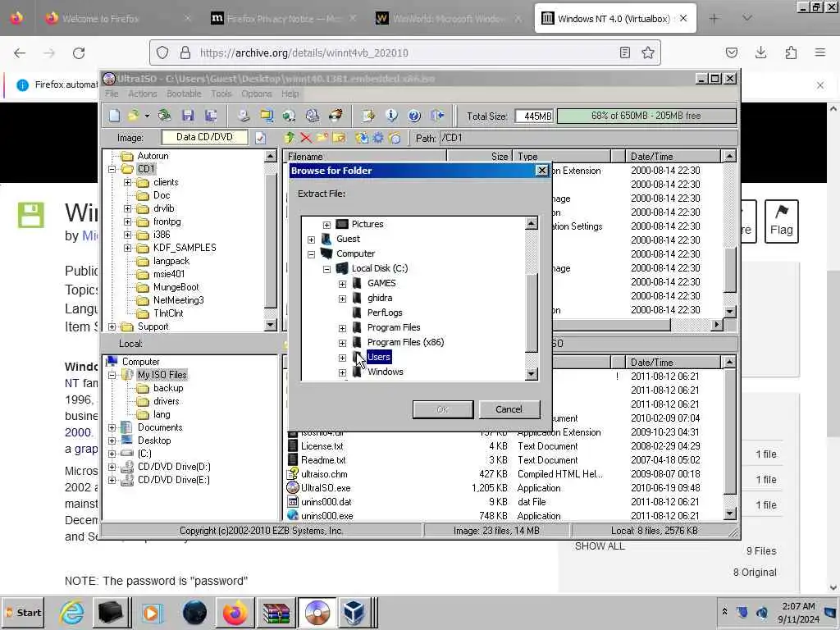The image size is (840, 630).
Task: Click the Date/Time column header in image list
Action: coord(673,157)
